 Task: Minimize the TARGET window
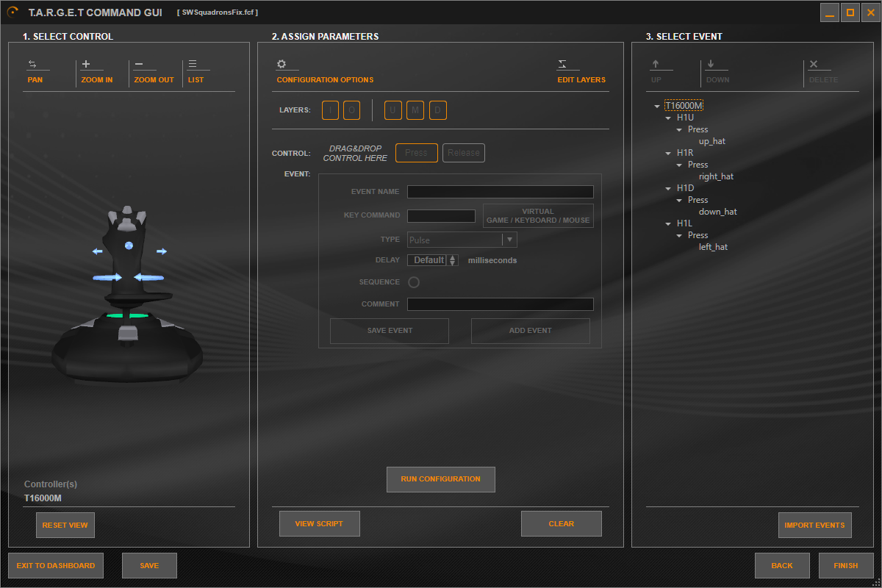pos(830,12)
